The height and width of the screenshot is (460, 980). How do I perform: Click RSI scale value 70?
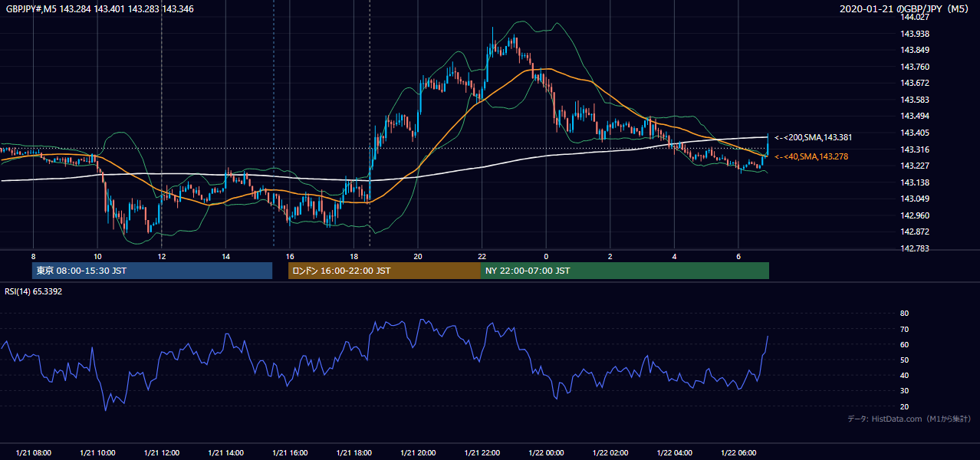point(904,329)
